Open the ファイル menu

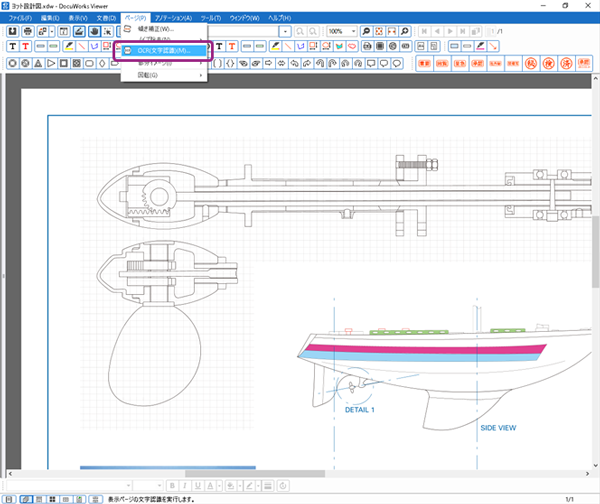tap(20, 18)
